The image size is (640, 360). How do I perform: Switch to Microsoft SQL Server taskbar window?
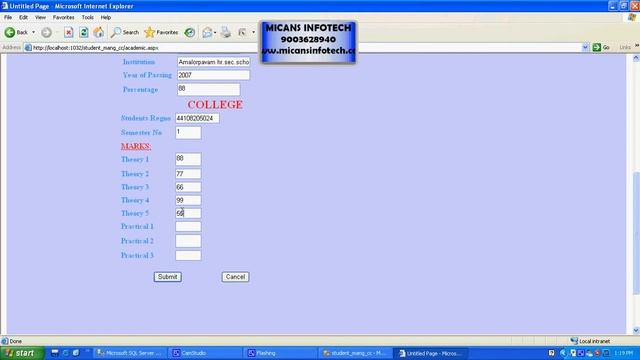click(x=130, y=353)
